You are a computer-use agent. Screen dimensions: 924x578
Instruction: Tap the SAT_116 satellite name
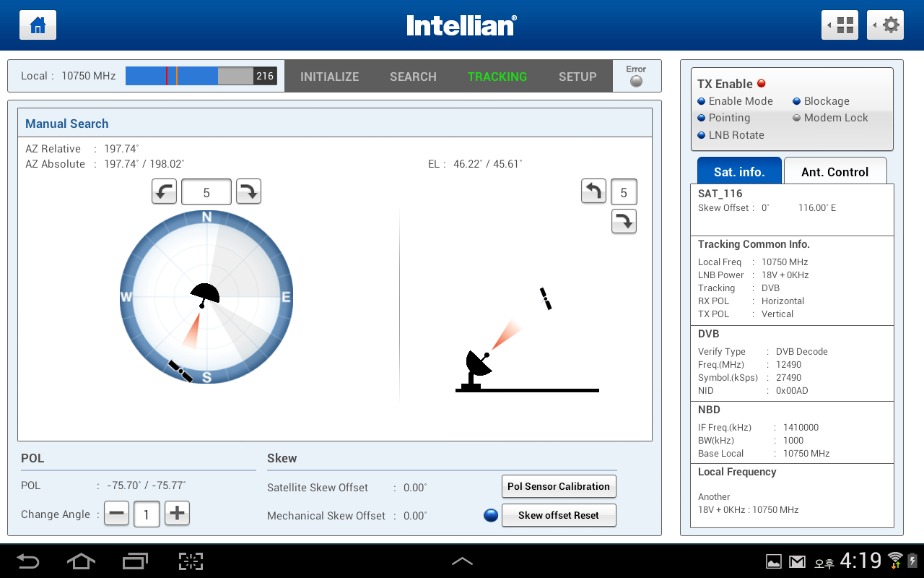(x=720, y=194)
